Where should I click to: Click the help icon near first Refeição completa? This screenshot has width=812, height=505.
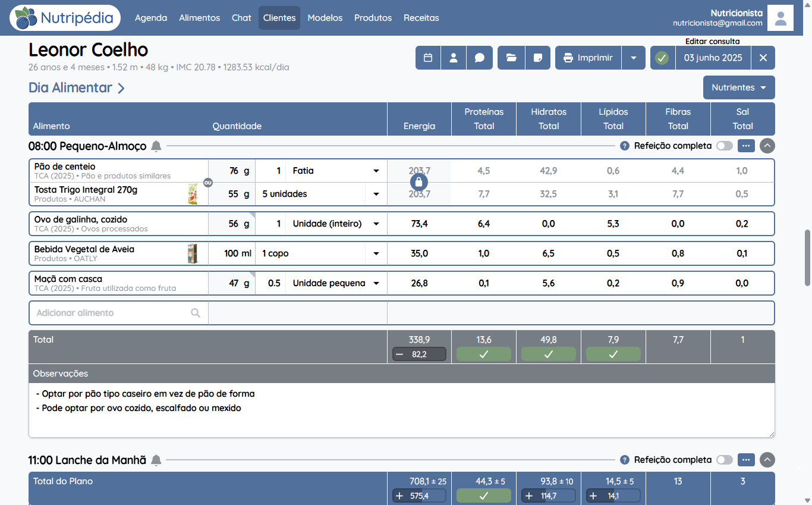625,146
